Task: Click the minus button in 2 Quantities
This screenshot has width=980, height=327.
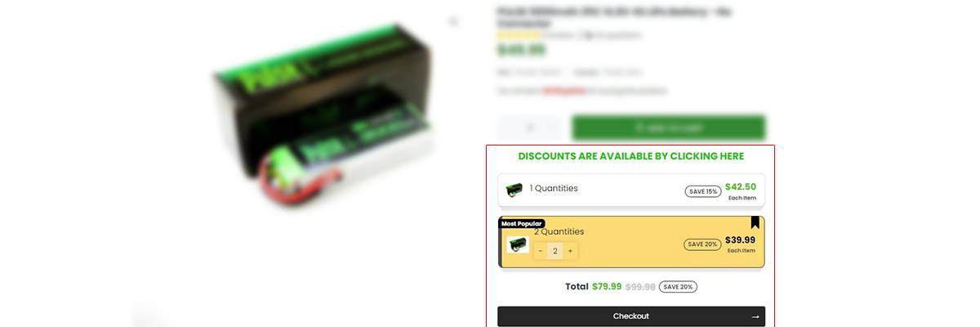Action: click(541, 251)
